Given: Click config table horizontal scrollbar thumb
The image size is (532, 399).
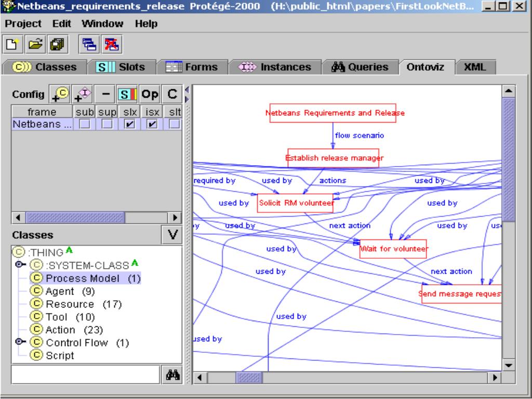Looking at the screenshot, I should (x=75, y=218).
